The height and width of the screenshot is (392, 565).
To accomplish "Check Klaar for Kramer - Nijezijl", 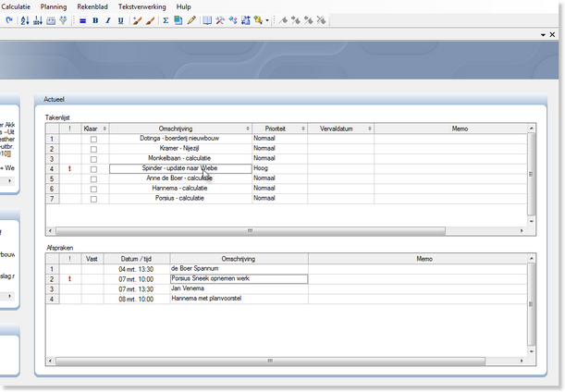I will (x=93, y=149).
